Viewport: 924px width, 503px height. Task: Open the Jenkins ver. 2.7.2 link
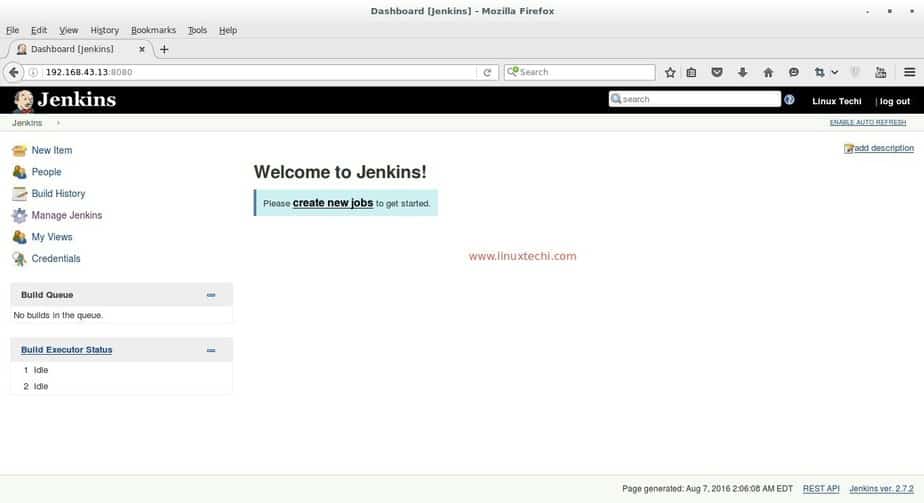882,489
